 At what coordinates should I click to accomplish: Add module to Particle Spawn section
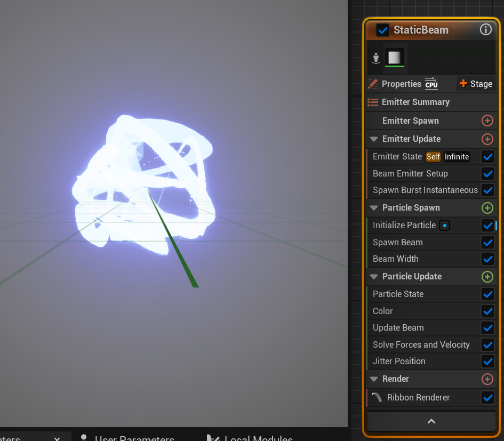(487, 208)
